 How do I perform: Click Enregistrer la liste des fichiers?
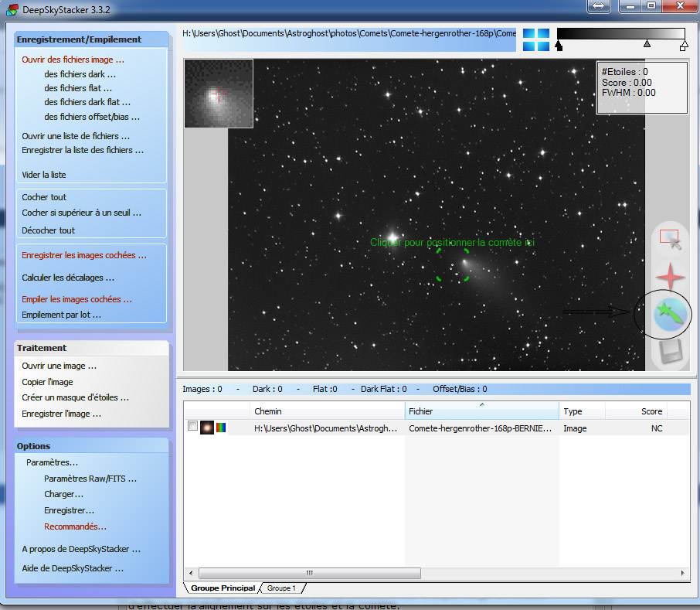coord(83,150)
